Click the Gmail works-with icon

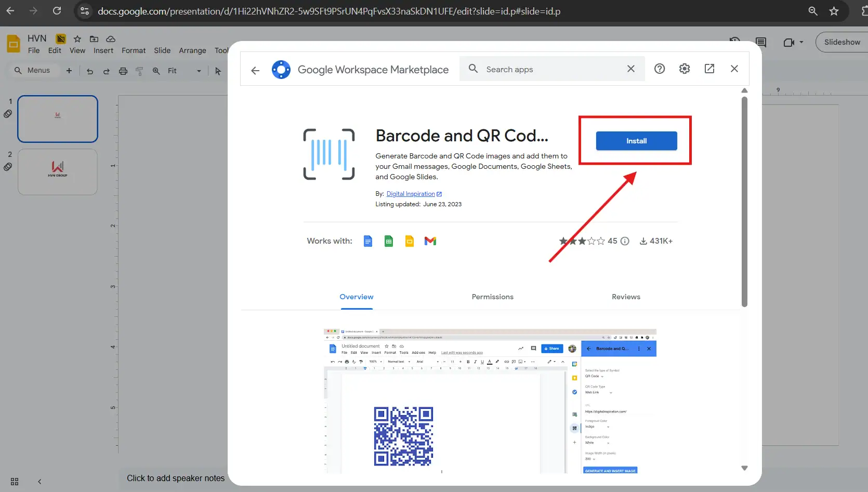pyautogui.click(x=430, y=241)
